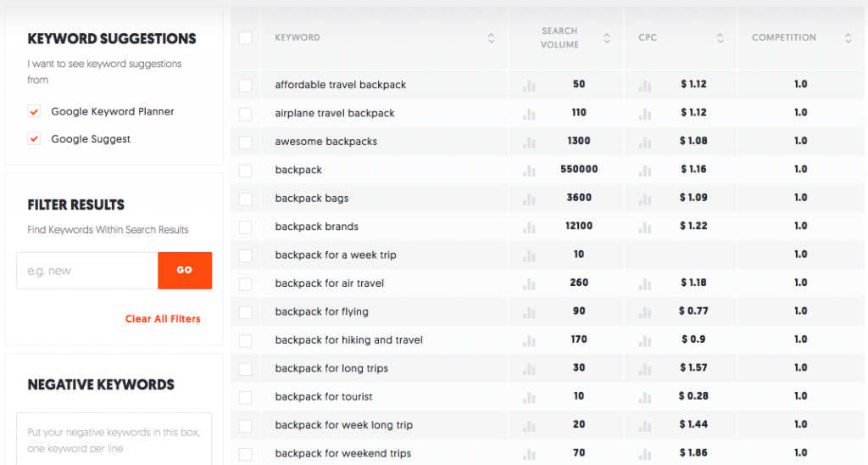Open CPC chart for backpack for long trips

click(645, 368)
